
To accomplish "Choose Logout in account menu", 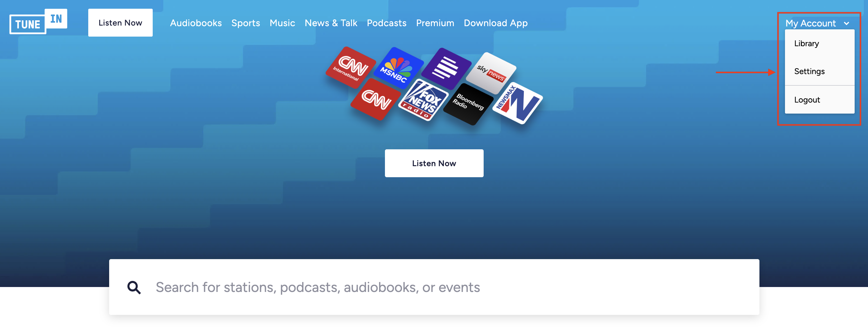I will click(x=807, y=100).
